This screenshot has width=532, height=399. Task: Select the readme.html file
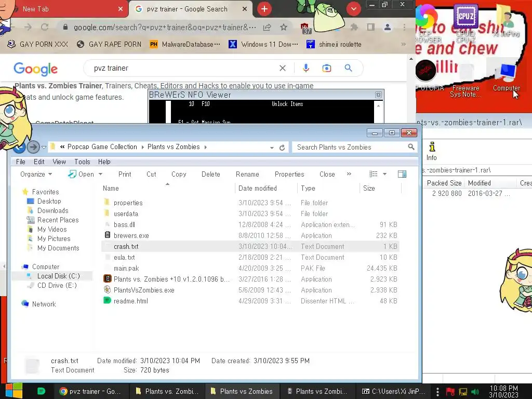click(x=250, y=301)
